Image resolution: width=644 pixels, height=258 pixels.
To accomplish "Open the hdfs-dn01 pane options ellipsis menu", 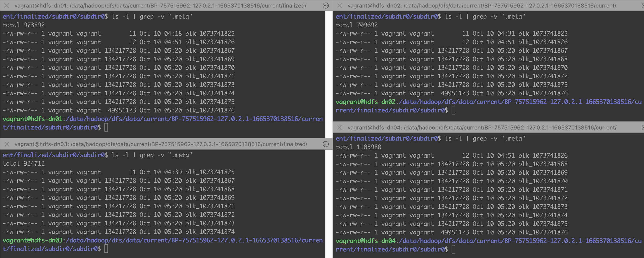I will point(326,6).
